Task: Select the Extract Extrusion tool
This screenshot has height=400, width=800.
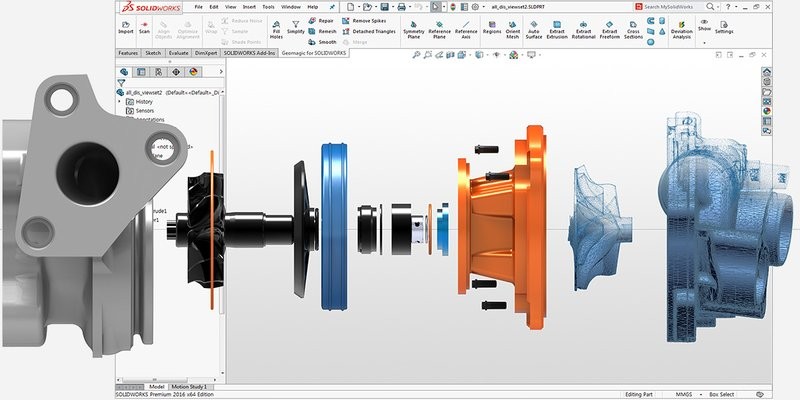Action: tap(557, 26)
